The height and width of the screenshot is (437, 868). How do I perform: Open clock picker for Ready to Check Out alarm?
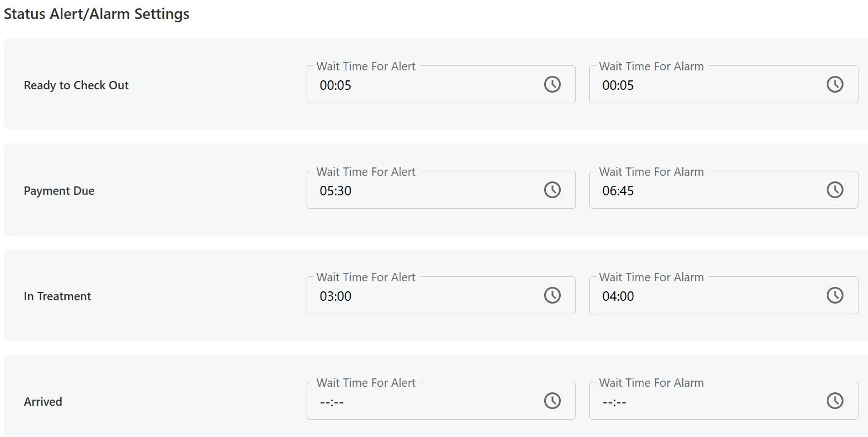(x=835, y=84)
